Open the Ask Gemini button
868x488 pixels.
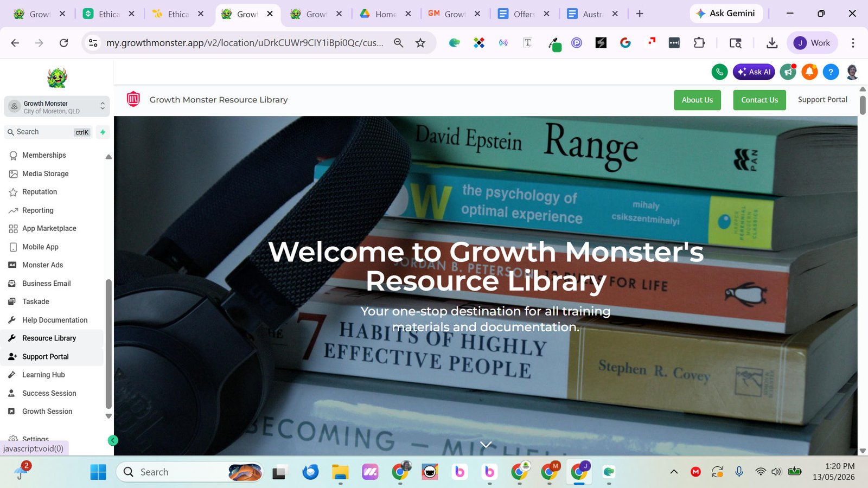pyautogui.click(x=726, y=14)
